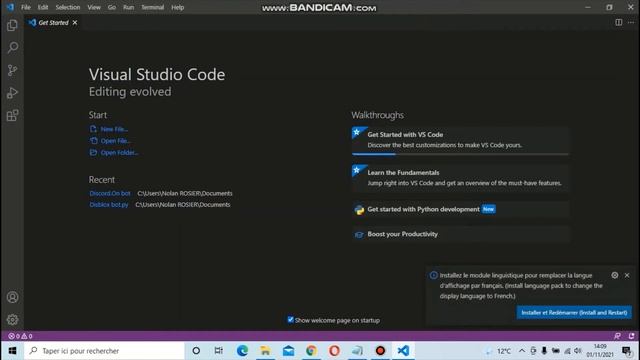Open Boost your Productivity walkthrough
The height and width of the screenshot is (360, 640).
pos(460,234)
